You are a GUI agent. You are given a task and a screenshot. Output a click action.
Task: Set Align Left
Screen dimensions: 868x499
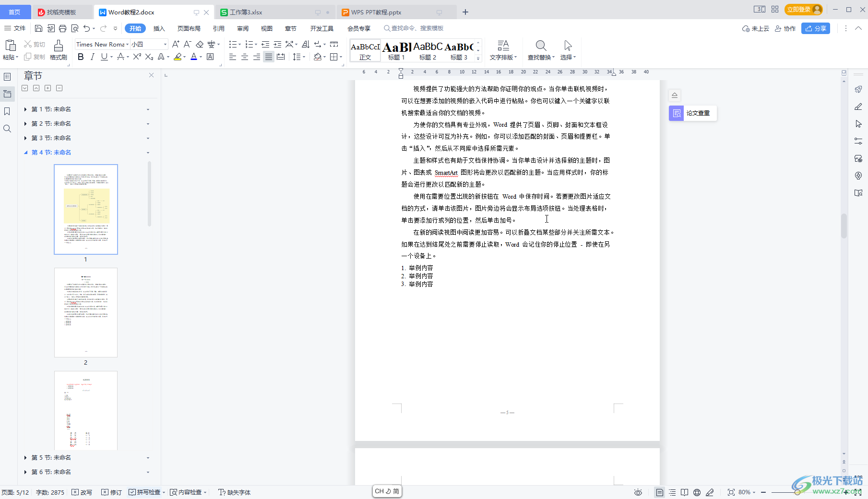(233, 57)
